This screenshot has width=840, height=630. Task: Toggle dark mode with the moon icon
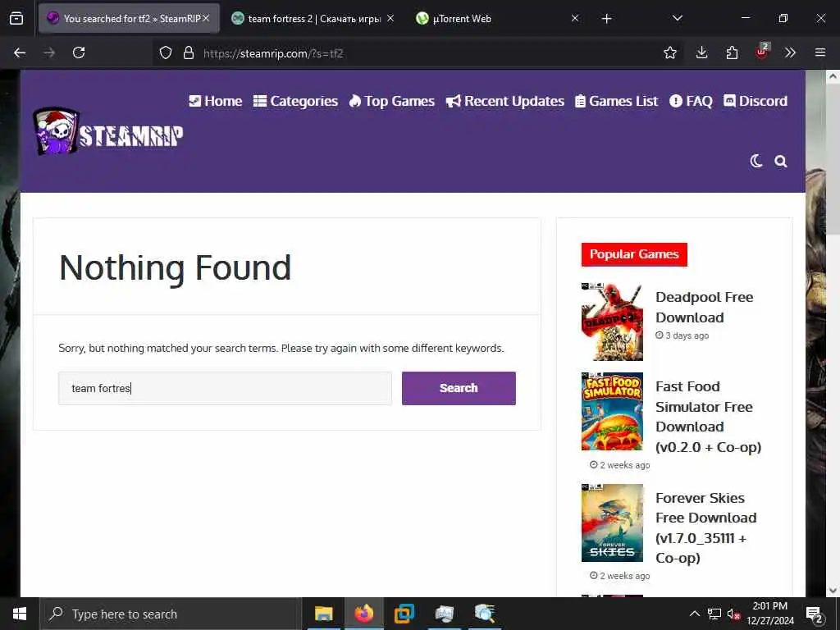coord(756,162)
